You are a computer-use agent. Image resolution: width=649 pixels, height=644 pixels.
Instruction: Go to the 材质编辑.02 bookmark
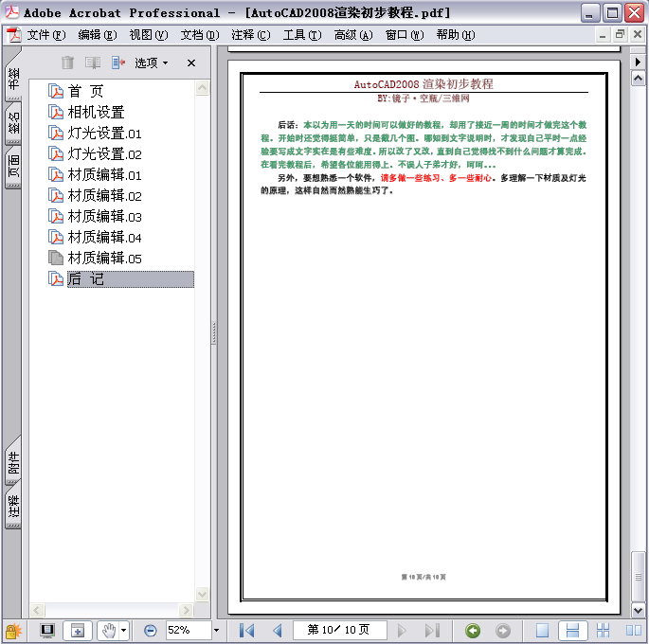(105, 195)
